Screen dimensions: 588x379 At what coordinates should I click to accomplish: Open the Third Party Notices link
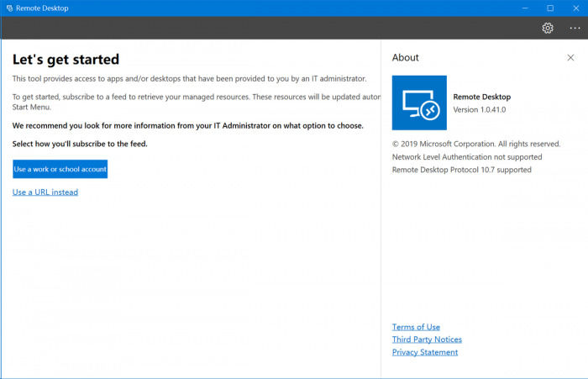coord(427,340)
